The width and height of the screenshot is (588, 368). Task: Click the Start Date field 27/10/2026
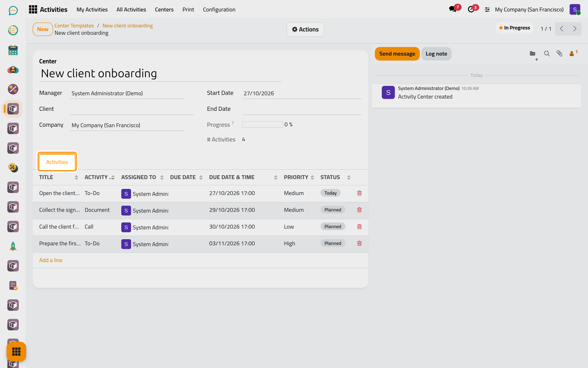pos(302,93)
